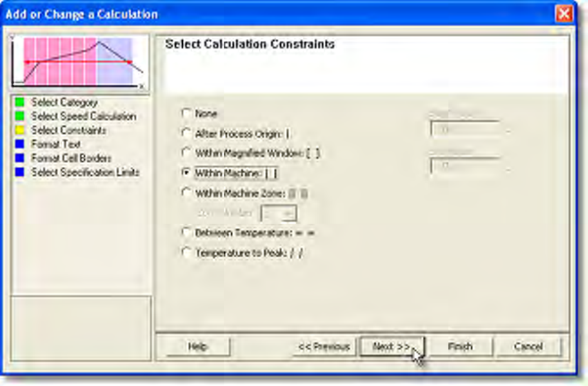This screenshot has height=386, width=588.
Task: Click the Select Category step text
Action: coord(65,102)
